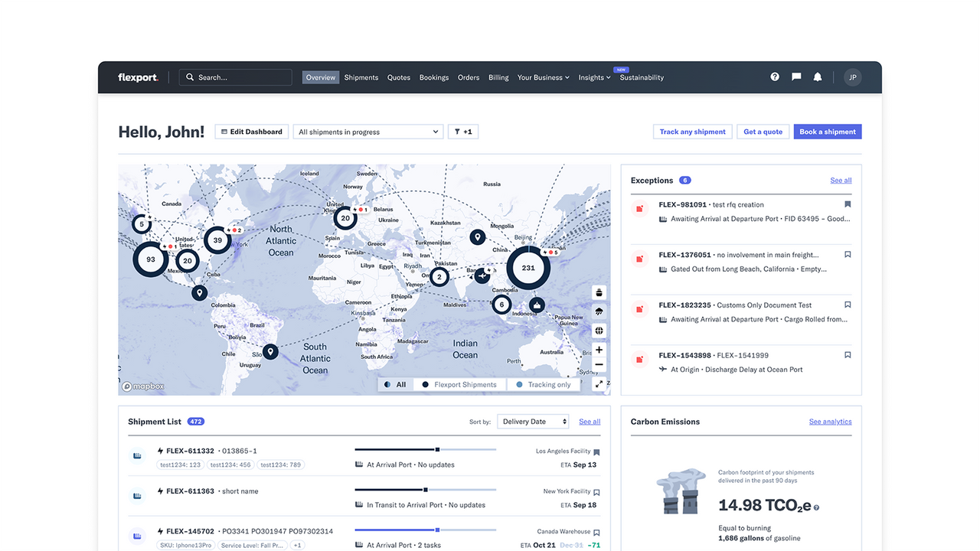Click the tag test1234: 123

[181, 465]
